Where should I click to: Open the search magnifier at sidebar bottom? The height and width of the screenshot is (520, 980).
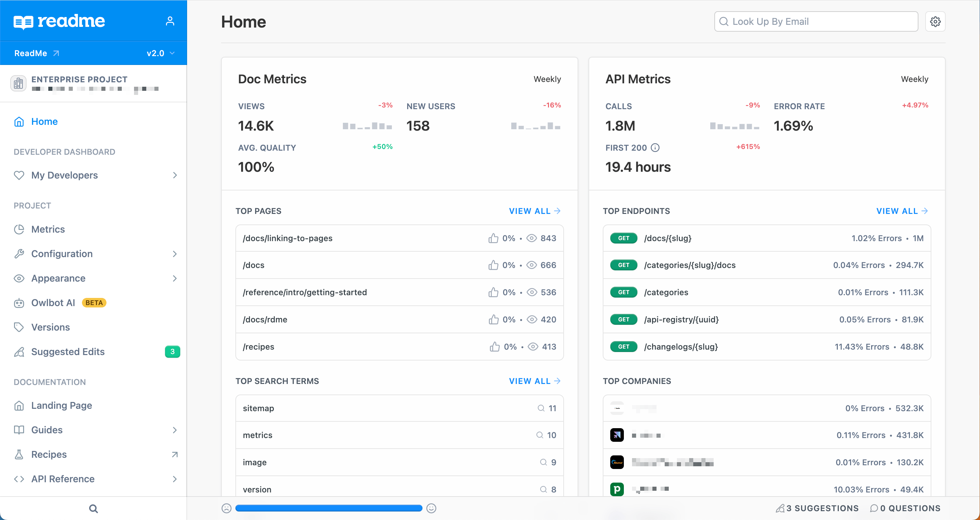point(93,508)
